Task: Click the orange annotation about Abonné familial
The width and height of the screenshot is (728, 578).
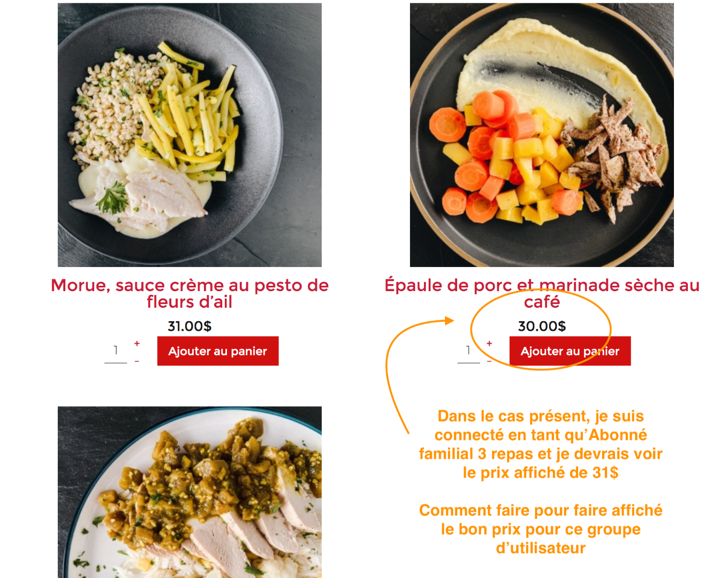Action: pyautogui.click(x=541, y=444)
